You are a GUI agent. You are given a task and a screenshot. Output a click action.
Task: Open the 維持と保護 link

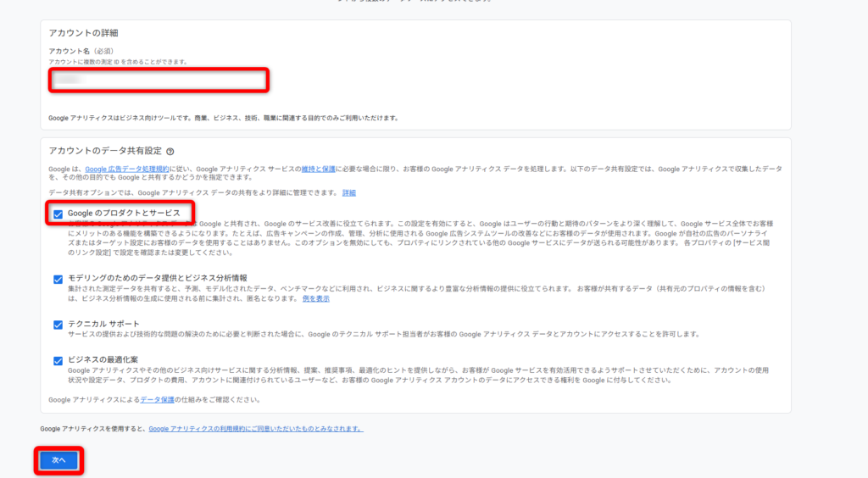point(319,170)
